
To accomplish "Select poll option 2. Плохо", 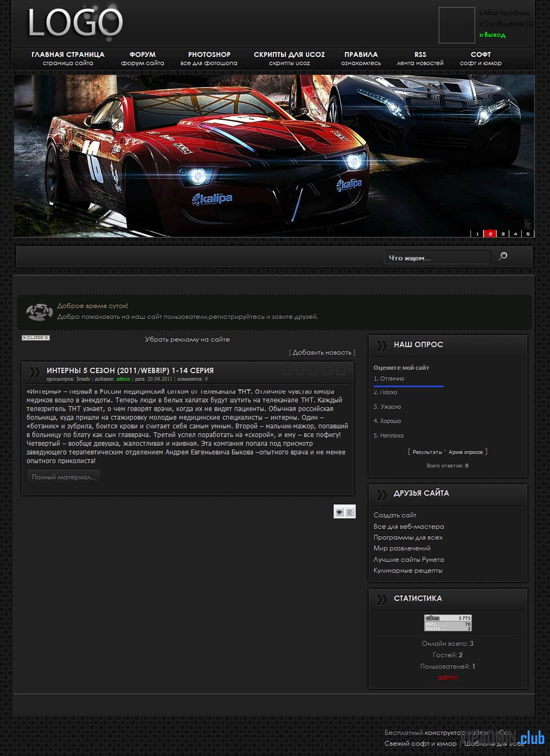I will pyautogui.click(x=386, y=392).
